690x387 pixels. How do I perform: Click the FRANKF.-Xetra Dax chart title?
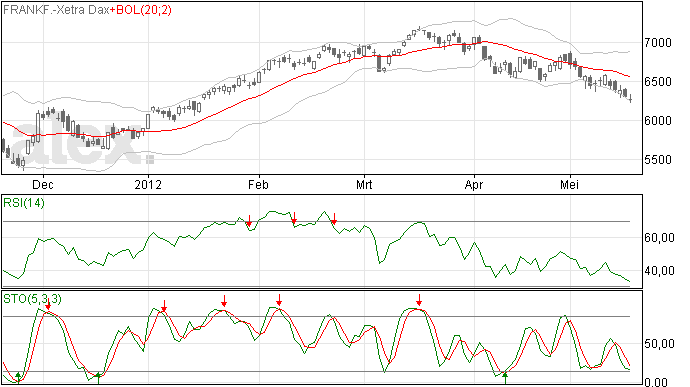click(56, 10)
